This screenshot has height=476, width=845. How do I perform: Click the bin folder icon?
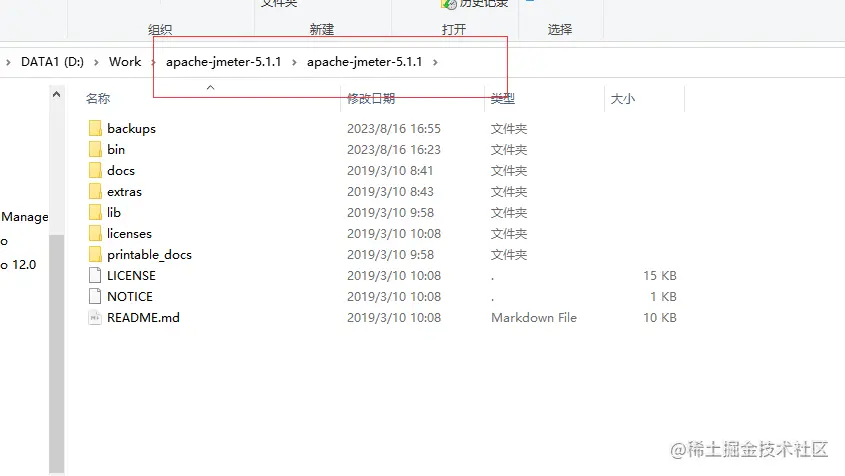coord(95,149)
